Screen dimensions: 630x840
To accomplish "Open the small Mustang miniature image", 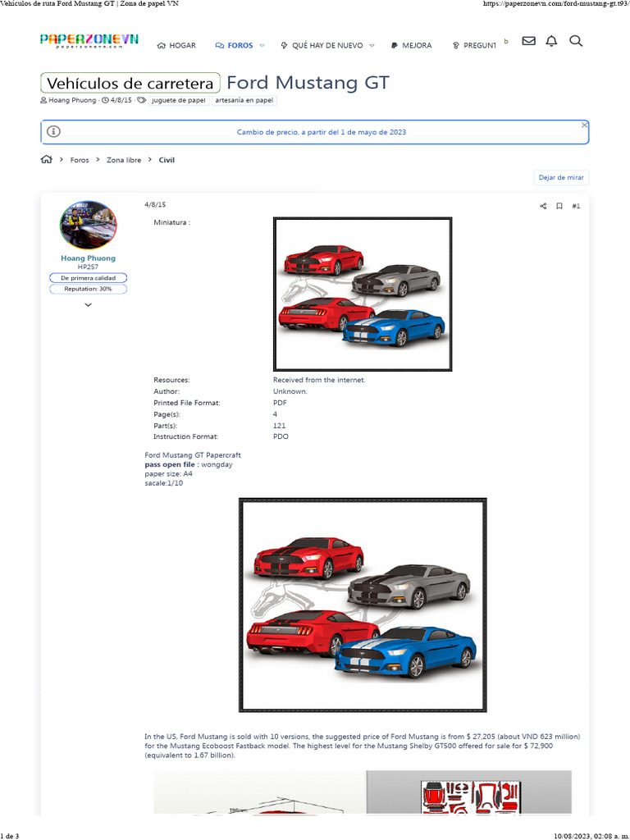I will [x=363, y=294].
